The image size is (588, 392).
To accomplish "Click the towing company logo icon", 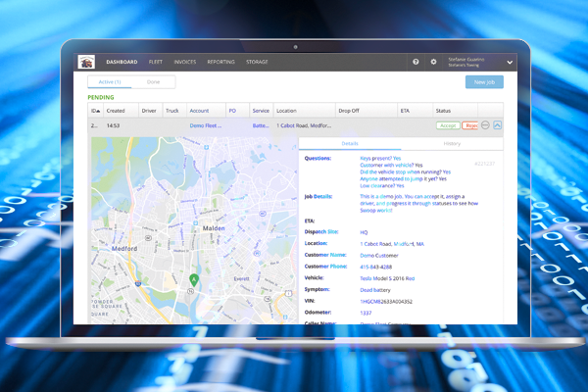I will click(86, 62).
